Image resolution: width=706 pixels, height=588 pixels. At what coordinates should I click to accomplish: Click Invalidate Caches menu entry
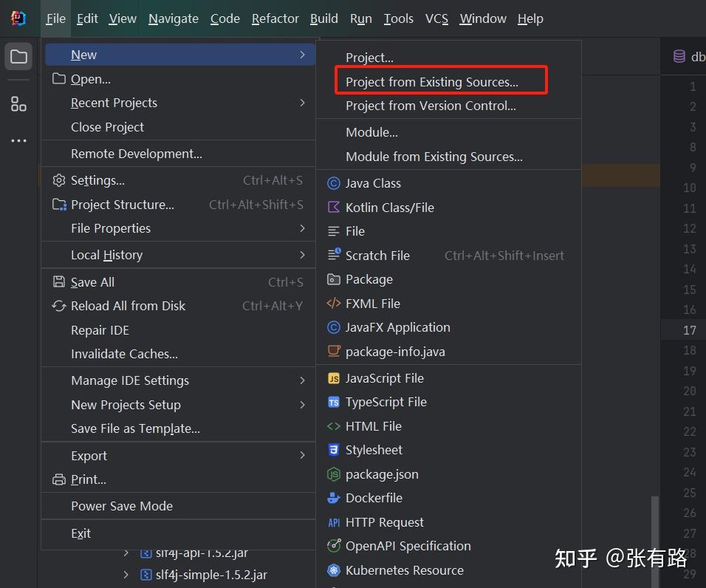tap(125, 355)
